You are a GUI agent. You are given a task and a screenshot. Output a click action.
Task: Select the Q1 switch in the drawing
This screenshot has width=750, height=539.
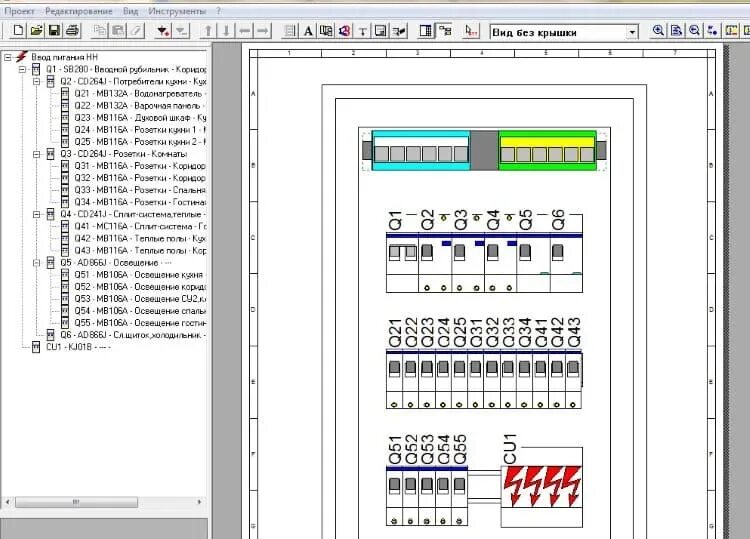(x=402, y=262)
